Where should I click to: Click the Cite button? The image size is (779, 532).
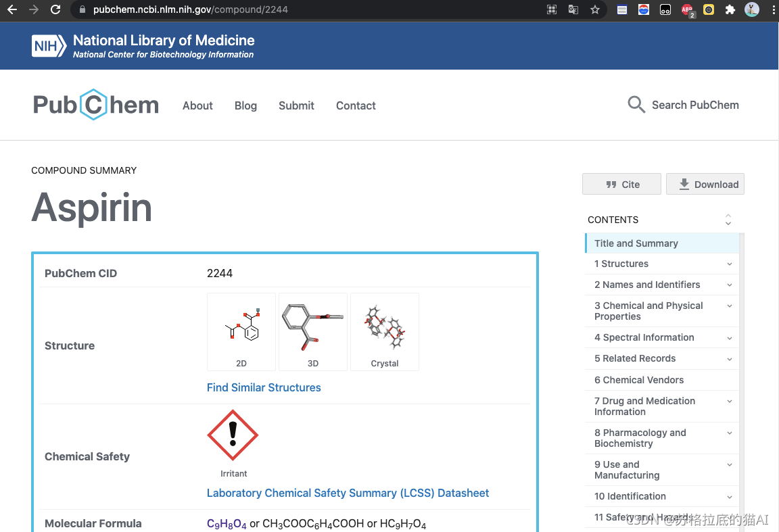tap(621, 184)
